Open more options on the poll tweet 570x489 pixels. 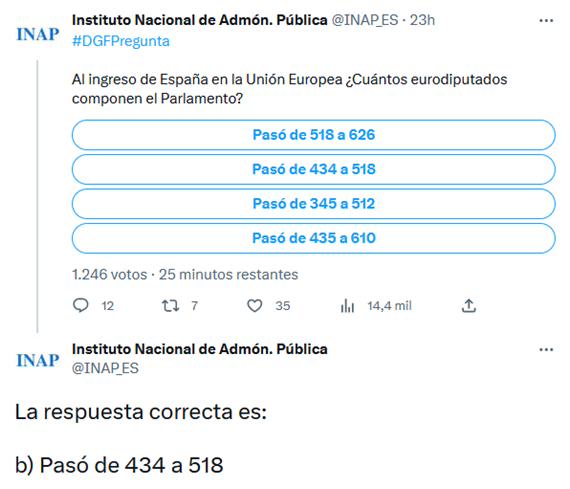click(546, 21)
